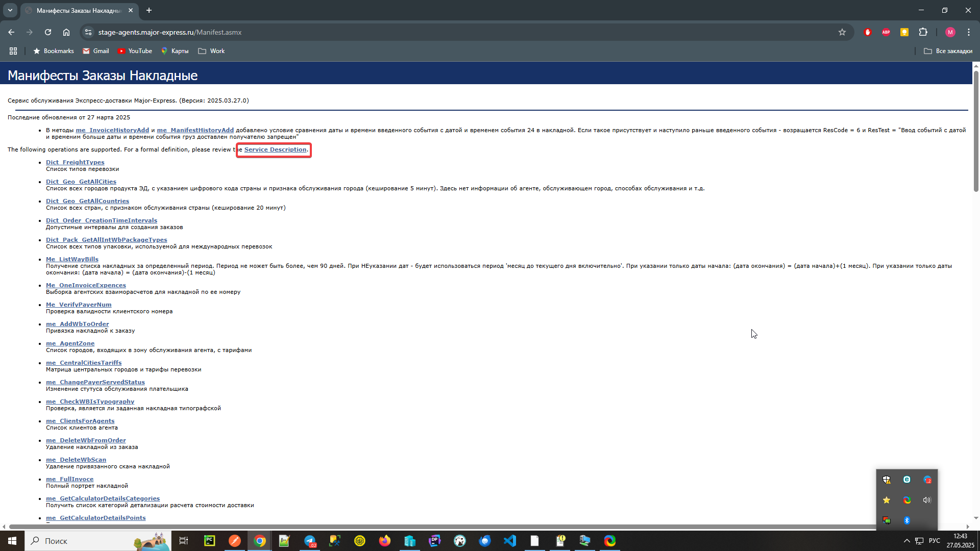
Task: Open the Gmail bookmark
Action: pos(96,51)
